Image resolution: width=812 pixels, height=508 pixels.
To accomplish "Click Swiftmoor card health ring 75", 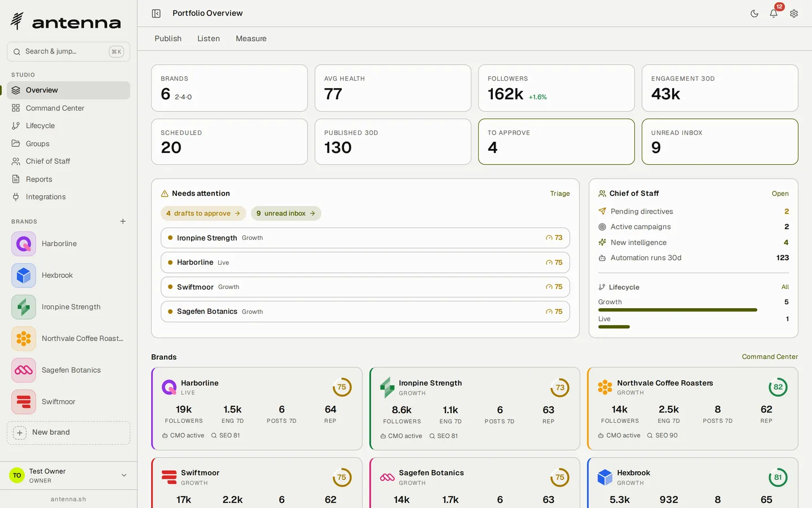I will coord(342,478).
